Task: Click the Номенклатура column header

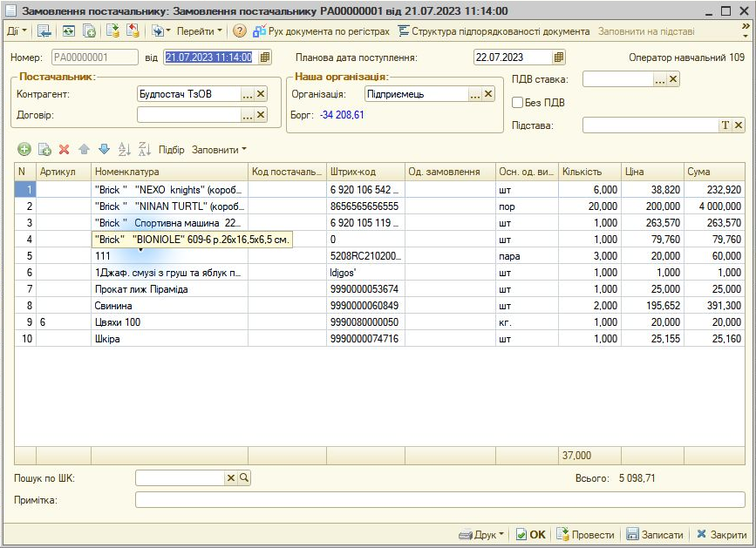Action: coord(169,172)
